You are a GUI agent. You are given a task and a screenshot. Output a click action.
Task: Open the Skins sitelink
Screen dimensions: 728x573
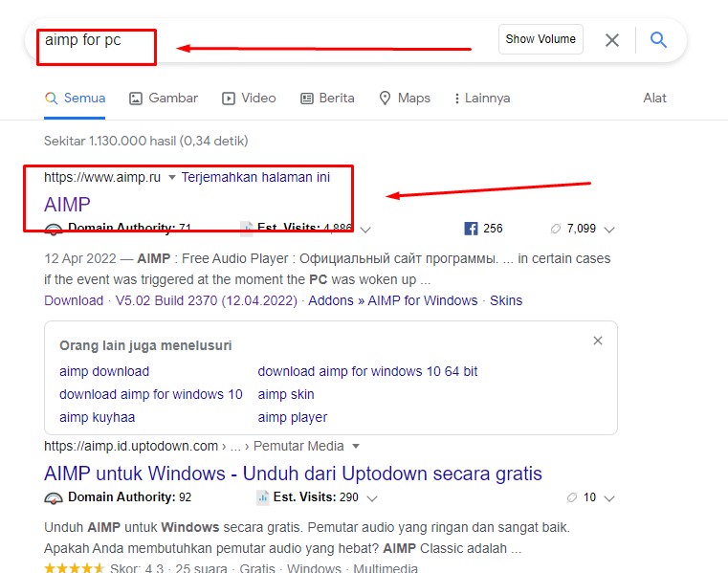pos(506,300)
